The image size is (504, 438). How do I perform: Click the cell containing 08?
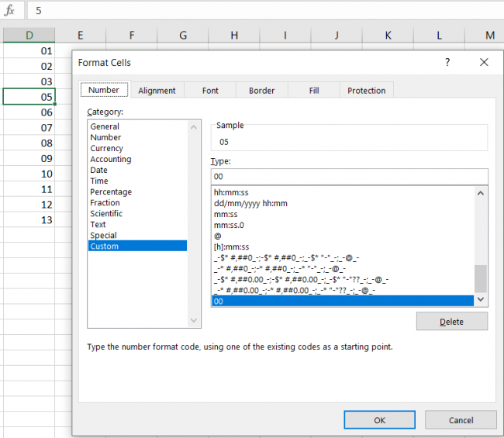pos(29,143)
